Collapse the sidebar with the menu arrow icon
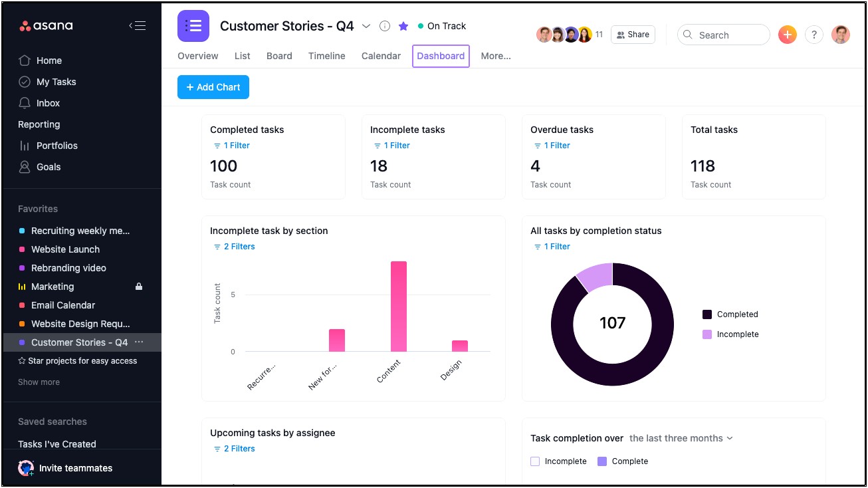The image size is (868, 488). (x=137, y=26)
